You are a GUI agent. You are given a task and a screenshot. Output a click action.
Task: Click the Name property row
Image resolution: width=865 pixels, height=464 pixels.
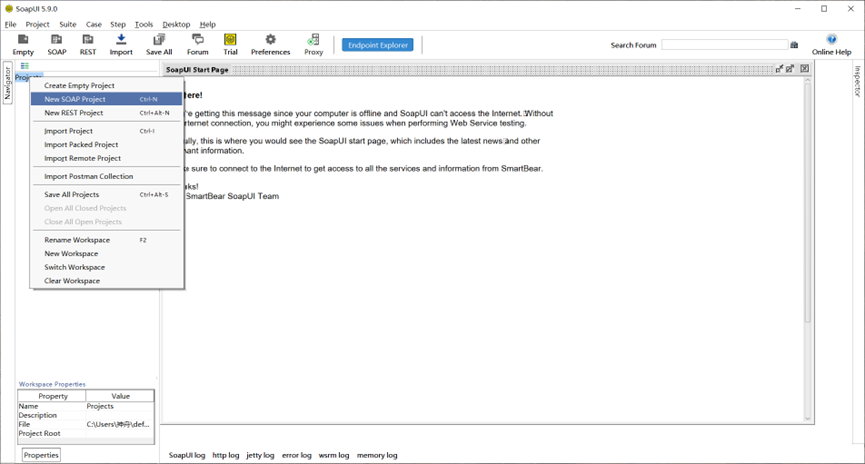[86, 406]
